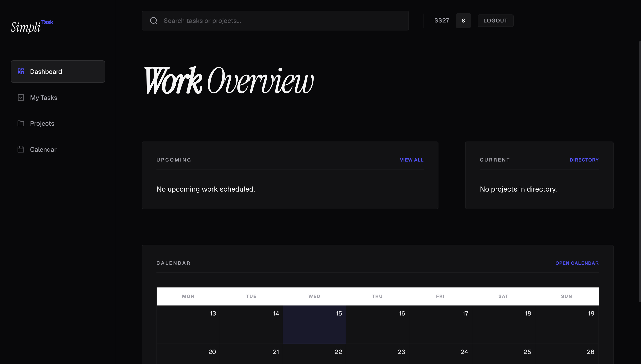The image size is (641, 364).
Task: Select calendar day 20
Action: tap(188, 354)
